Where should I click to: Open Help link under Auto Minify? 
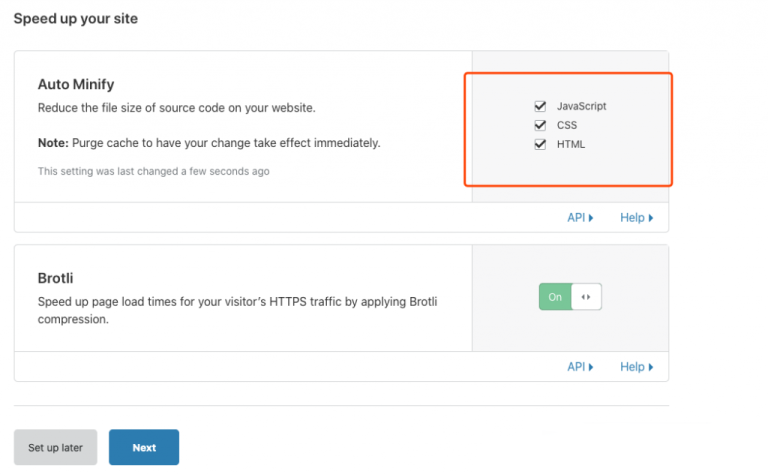[x=636, y=217]
